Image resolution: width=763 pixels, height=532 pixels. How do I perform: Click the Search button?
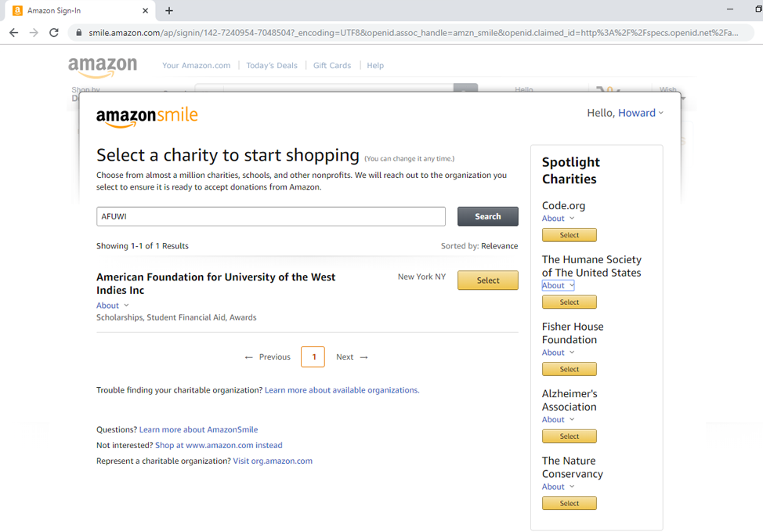pos(487,216)
